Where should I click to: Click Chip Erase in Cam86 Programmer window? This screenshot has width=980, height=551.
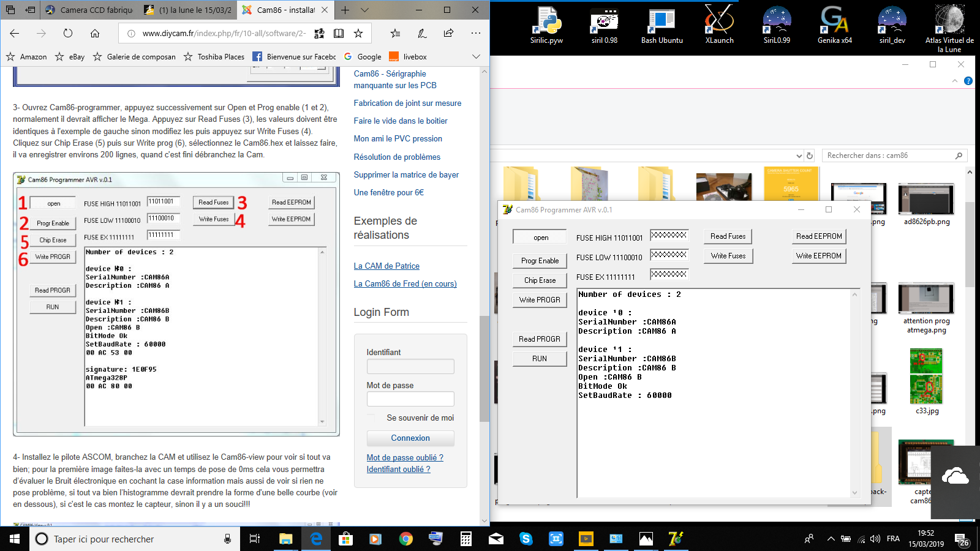540,280
